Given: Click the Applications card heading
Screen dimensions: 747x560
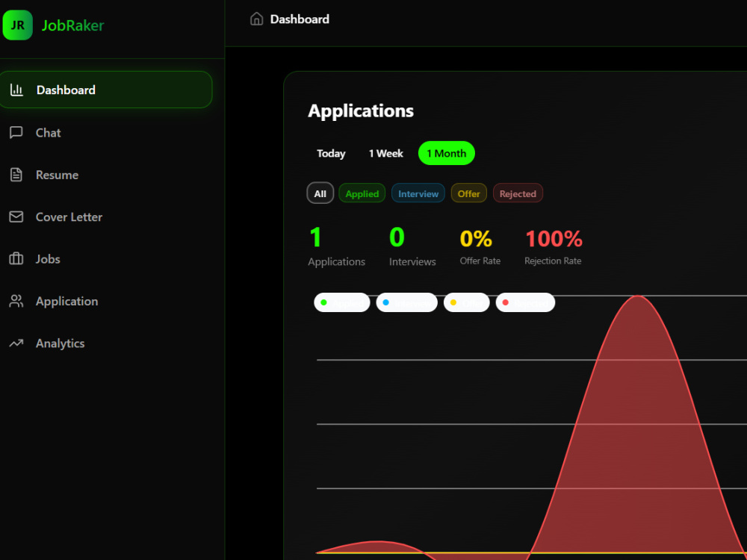Looking at the screenshot, I should (x=361, y=111).
